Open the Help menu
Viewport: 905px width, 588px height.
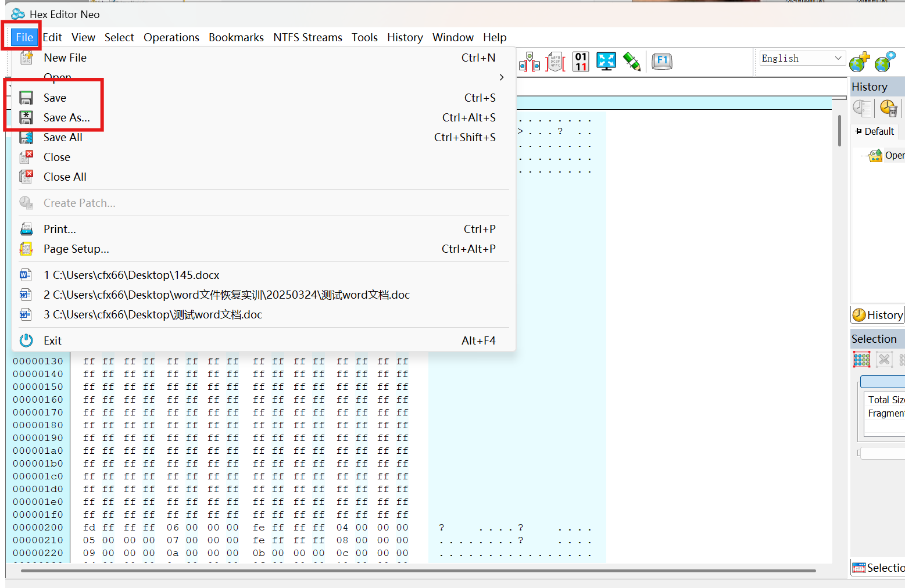pyautogui.click(x=495, y=37)
